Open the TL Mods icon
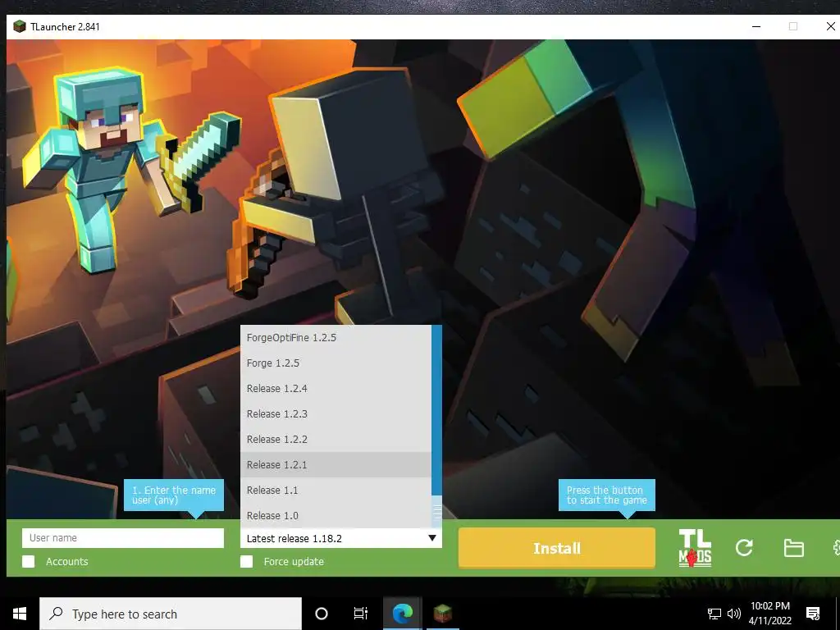 (695, 548)
